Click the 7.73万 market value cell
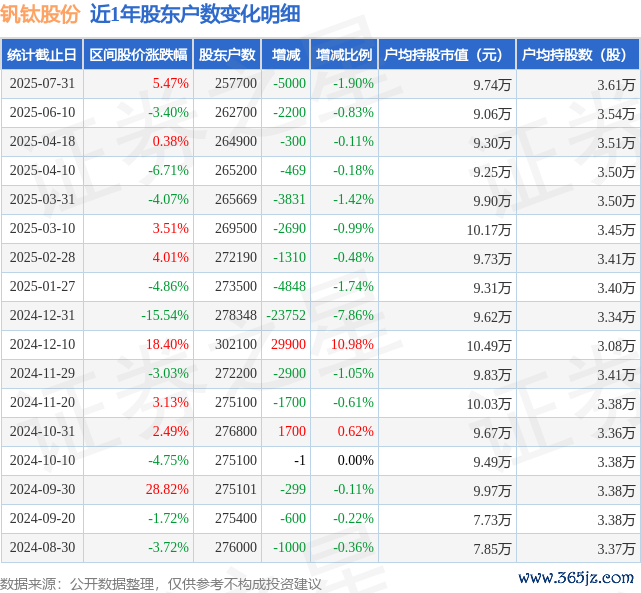The height and width of the screenshot is (593, 641). point(492,520)
